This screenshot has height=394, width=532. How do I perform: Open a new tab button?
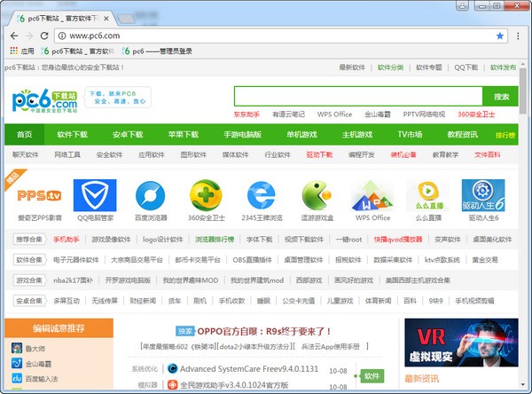[x=126, y=19]
